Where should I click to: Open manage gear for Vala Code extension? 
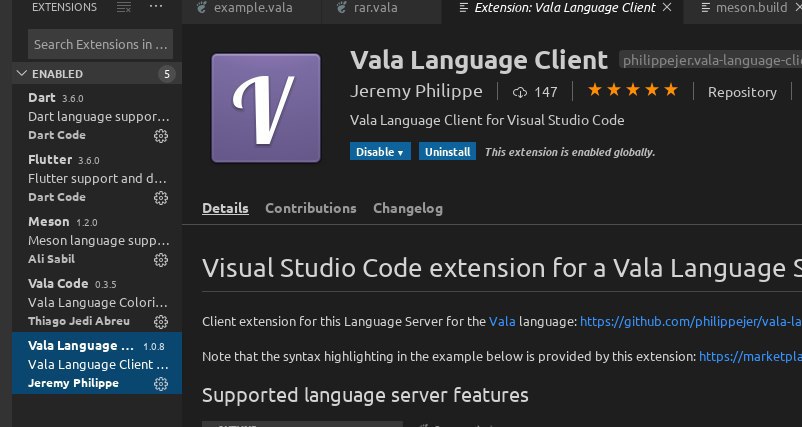tap(161, 322)
